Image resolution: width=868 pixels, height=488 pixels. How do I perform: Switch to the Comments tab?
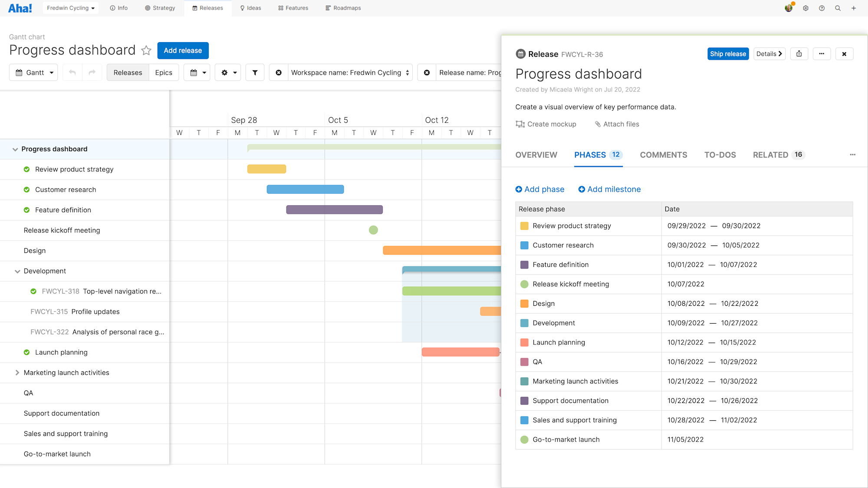click(x=663, y=155)
